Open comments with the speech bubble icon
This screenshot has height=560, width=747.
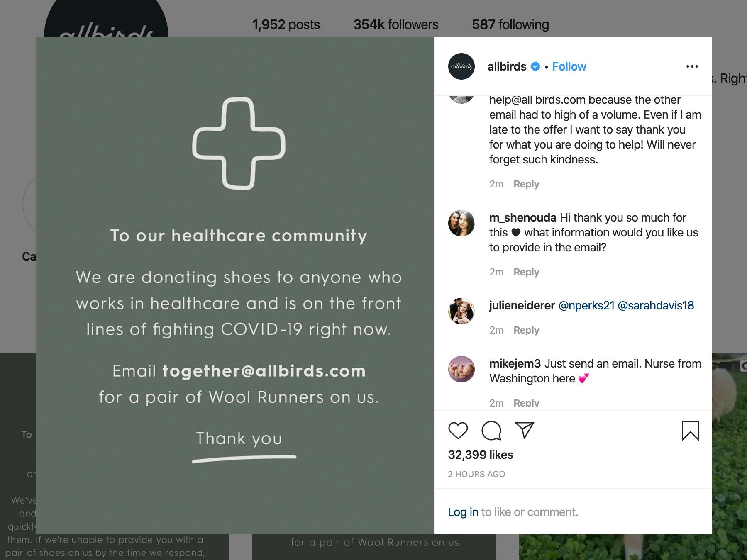coord(491,431)
